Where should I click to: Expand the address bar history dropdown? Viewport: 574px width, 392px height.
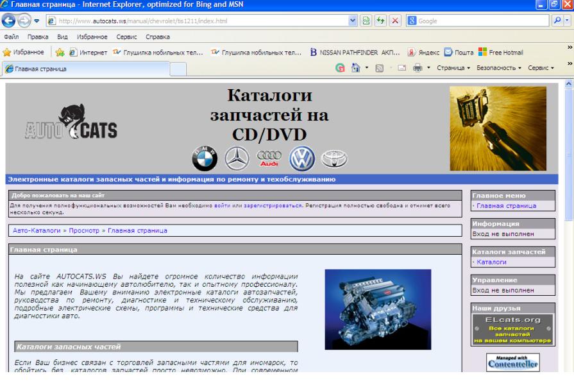(353, 21)
